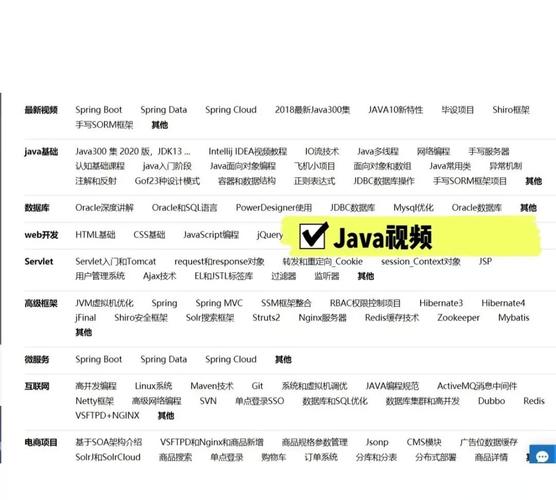This screenshot has height=500, width=556.
Task: Open the JSP link
Action: coord(485,262)
